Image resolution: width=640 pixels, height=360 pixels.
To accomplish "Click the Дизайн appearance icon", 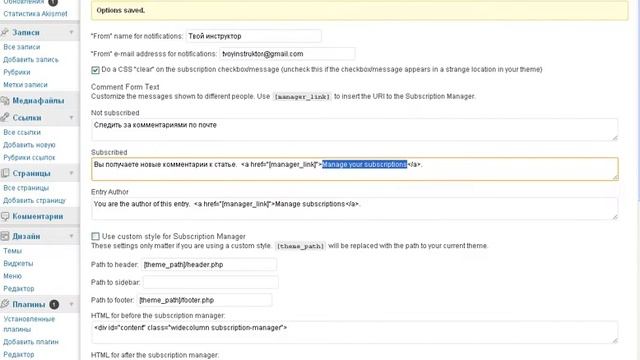I will [5, 236].
